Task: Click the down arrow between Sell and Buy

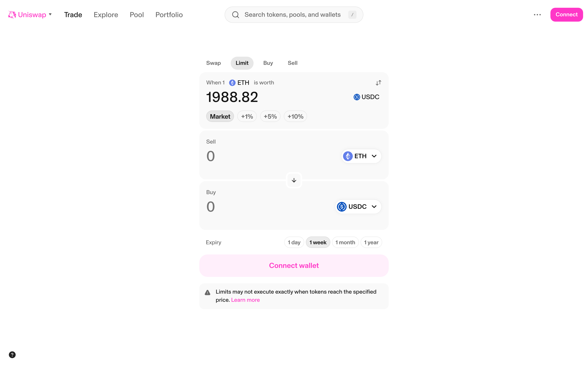Action: pos(294,180)
